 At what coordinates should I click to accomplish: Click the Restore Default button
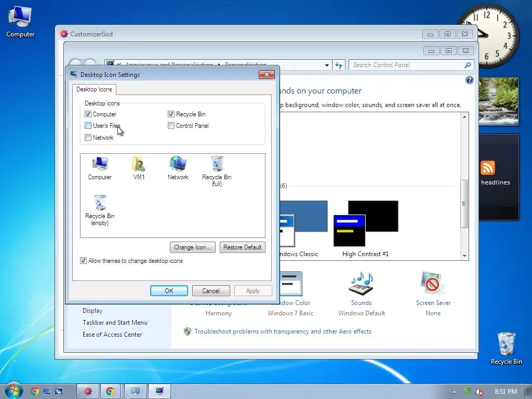pos(242,247)
